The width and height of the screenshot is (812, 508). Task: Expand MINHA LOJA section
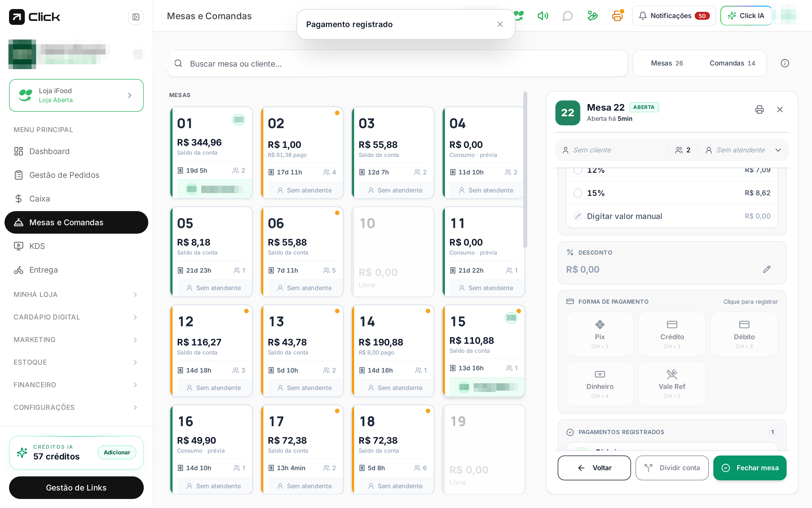click(x=76, y=295)
